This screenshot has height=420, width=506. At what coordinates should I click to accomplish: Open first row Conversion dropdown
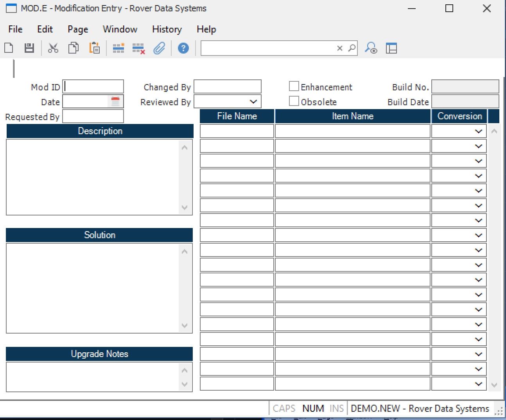(x=478, y=131)
